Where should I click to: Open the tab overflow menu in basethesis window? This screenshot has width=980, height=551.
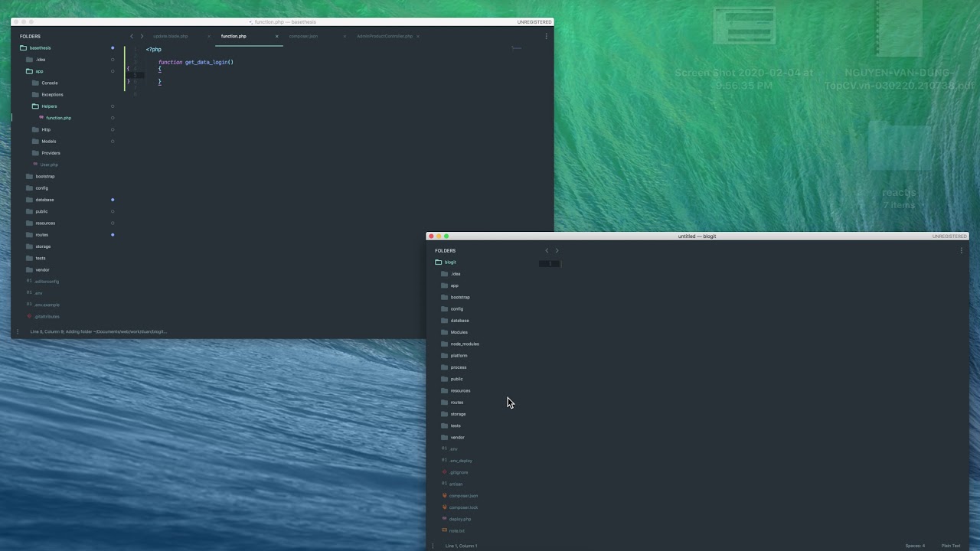[546, 36]
